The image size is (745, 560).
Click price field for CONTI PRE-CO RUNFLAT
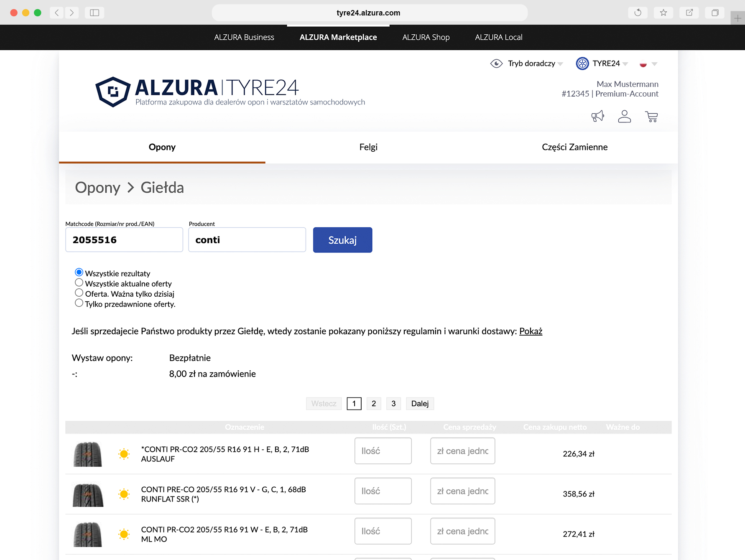click(463, 491)
